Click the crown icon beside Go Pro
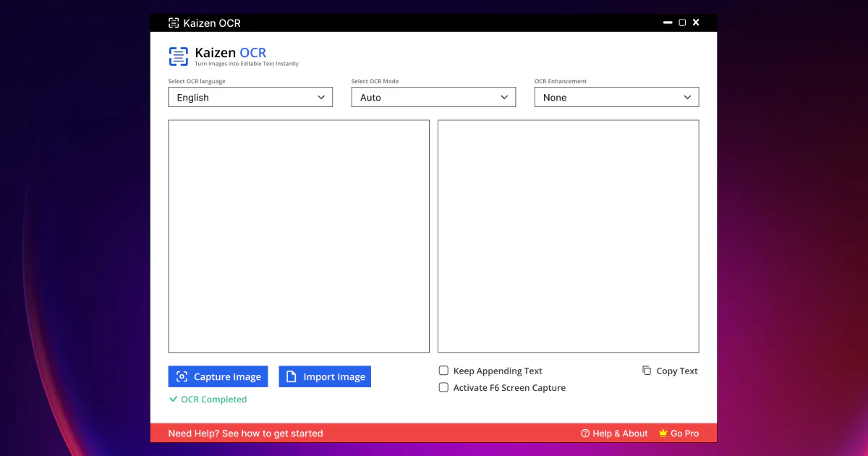The height and width of the screenshot is (456, 868). [663, 434]
